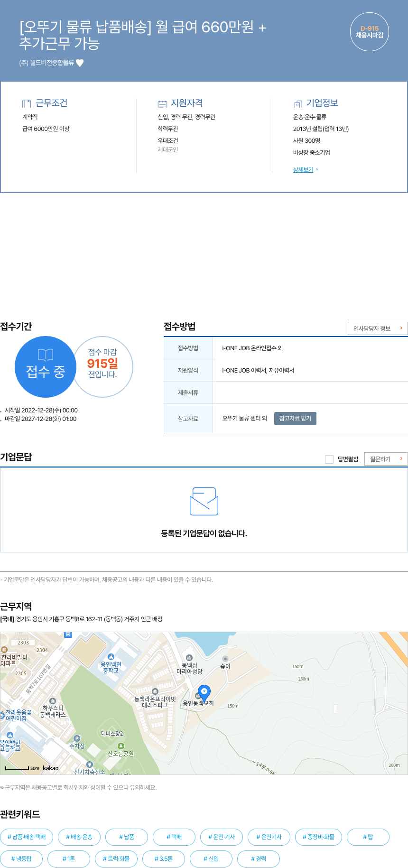
Task: Click the kakao logo on the map
Action: pos(51,768)
